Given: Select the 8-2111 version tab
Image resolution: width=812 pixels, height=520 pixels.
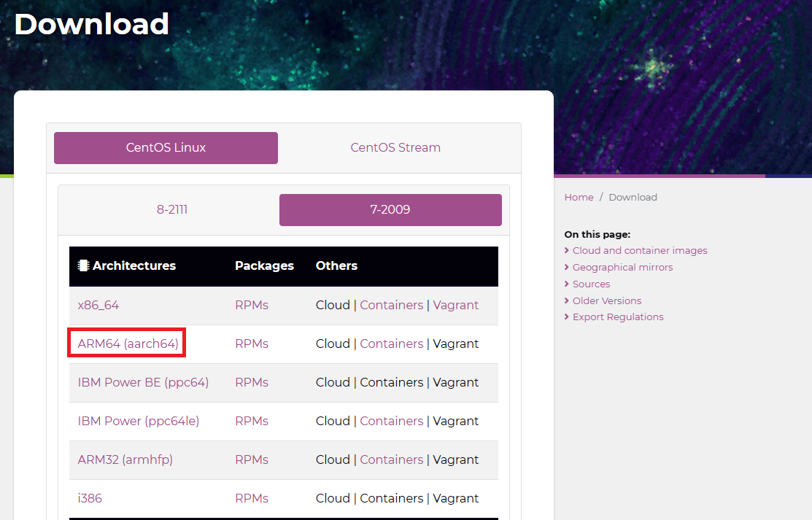Looking at the screenshot, I should [x=172, y=210].
